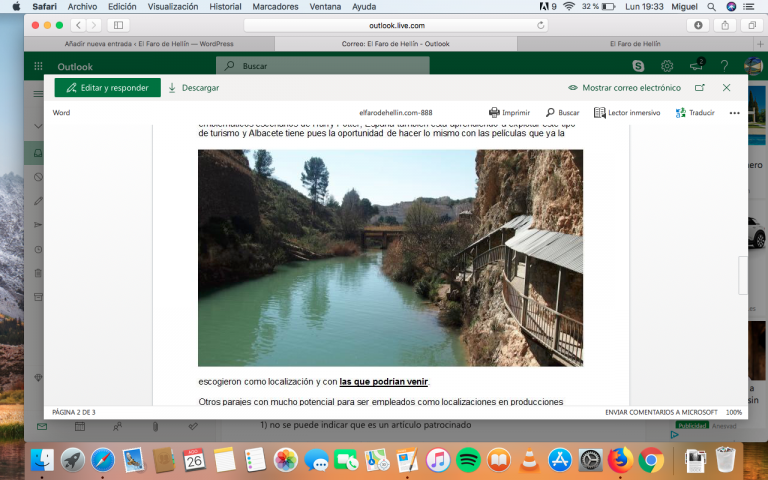The width and height of the screenshot is (768, 480).
Task: Toggle the Outlook hamburger navigation pane
Action: click(x=38, y=94)
